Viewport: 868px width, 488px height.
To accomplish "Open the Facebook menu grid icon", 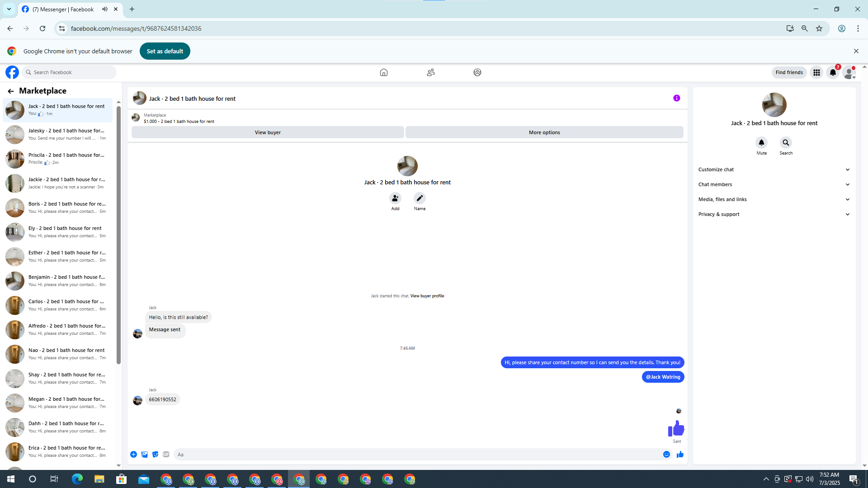I will tap(816, 72).
